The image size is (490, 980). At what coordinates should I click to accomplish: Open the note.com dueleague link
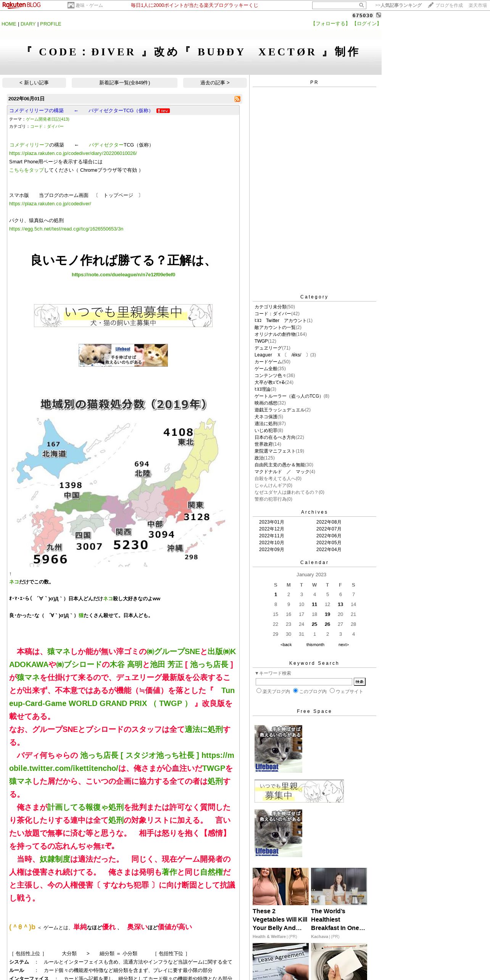point(123,275)
